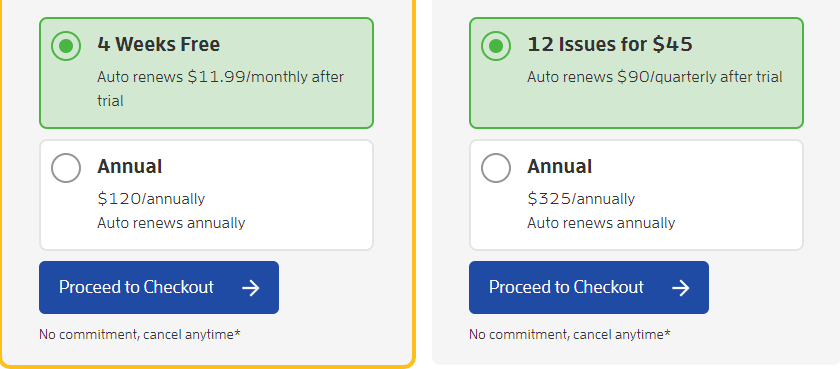Click the 'Auto renews $90/quarterly after trial' text
The width and height of the screenshot is (840, 369).
tap(655, 77)
